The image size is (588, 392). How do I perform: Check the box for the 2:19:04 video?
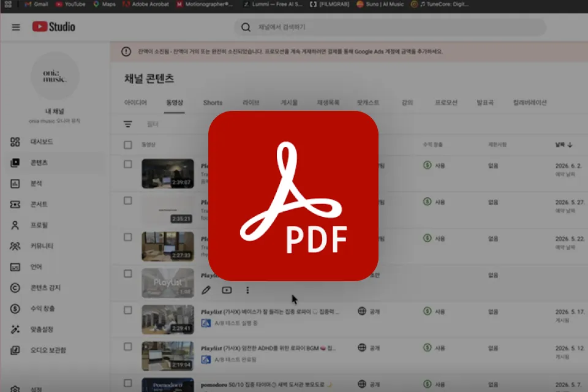(128, 347)
